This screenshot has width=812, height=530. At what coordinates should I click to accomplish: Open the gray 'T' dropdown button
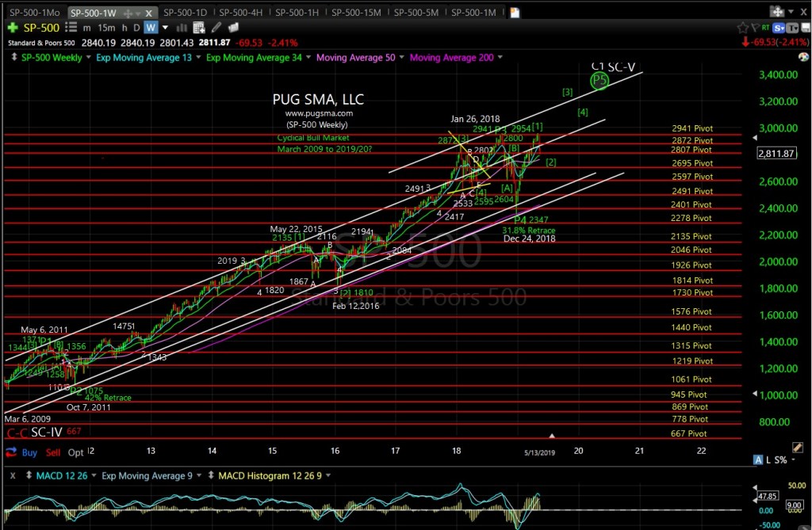point(792,28)
